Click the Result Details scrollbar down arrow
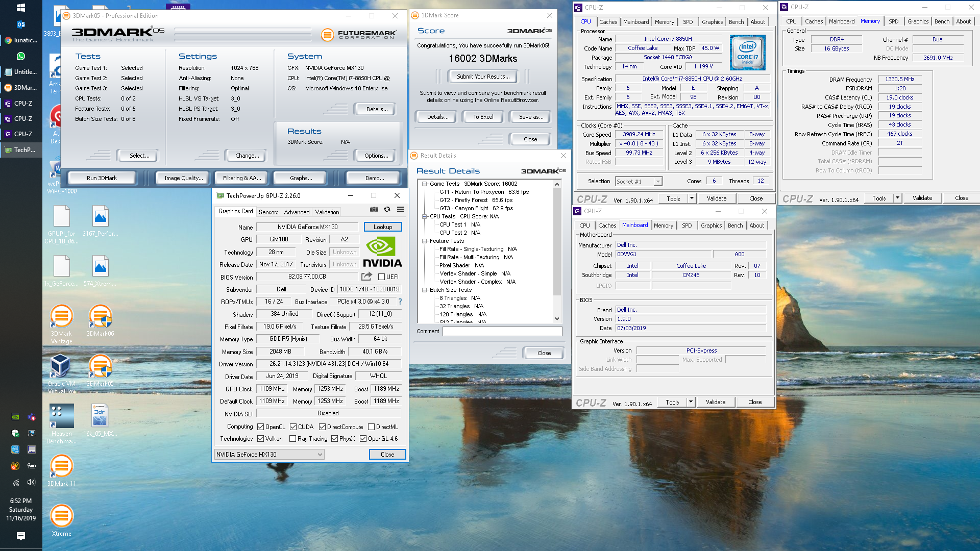The image size is (980, 551). [x=557, y=319]
